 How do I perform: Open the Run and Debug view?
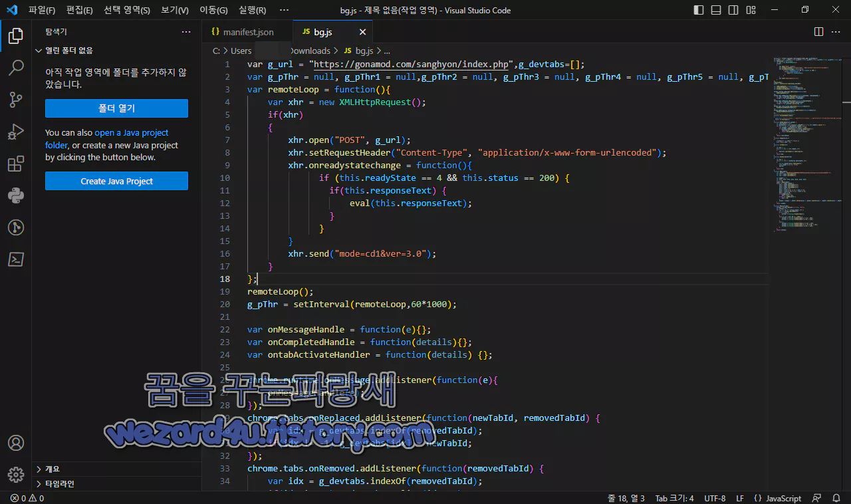[16, 132]
